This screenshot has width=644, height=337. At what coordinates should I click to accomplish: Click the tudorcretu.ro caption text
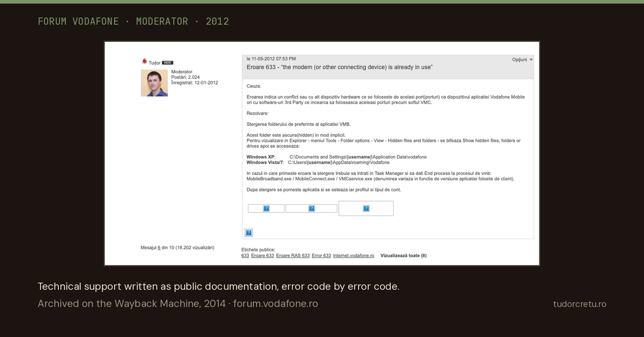580,304
